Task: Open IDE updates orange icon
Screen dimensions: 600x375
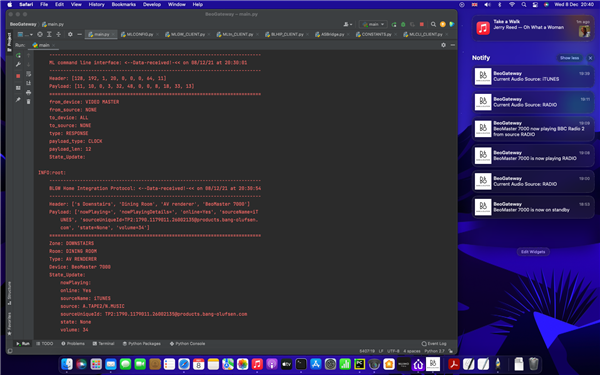Action: click(443, 24)
